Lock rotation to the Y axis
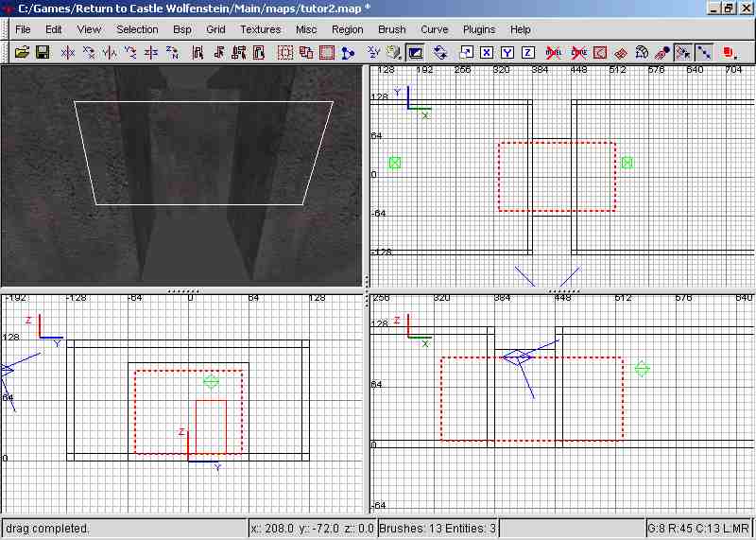 [507, 52]
